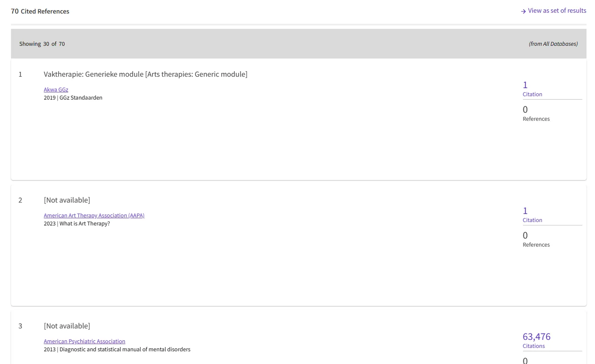595x364 pixels.
Task: Select '2023 | What is Art Therapy?' text
Action: [x=77, y=223]
